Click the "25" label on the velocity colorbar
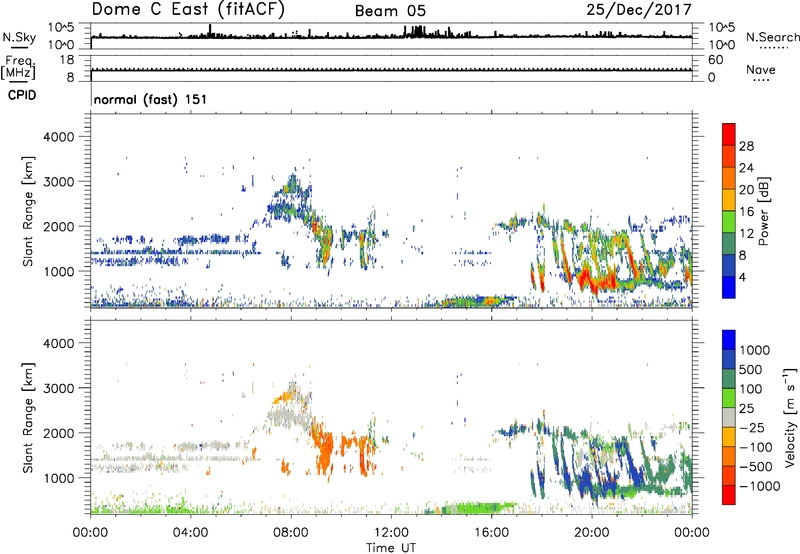This screenshot has width=800, height=554. [746, 409]
